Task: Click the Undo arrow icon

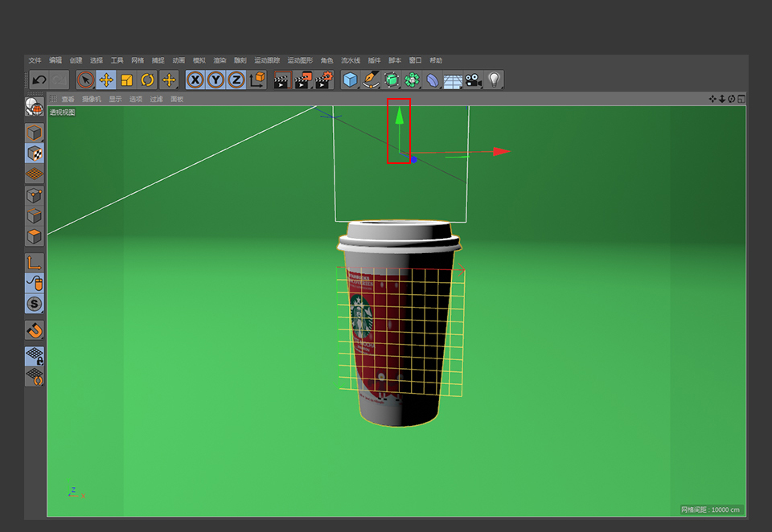Action: (39, 80)
